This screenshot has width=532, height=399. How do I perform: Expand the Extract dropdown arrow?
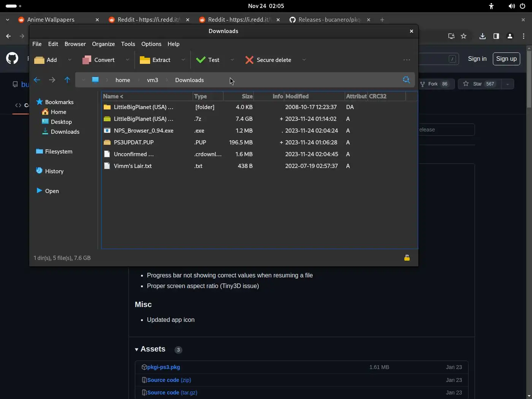click(183, 60)
